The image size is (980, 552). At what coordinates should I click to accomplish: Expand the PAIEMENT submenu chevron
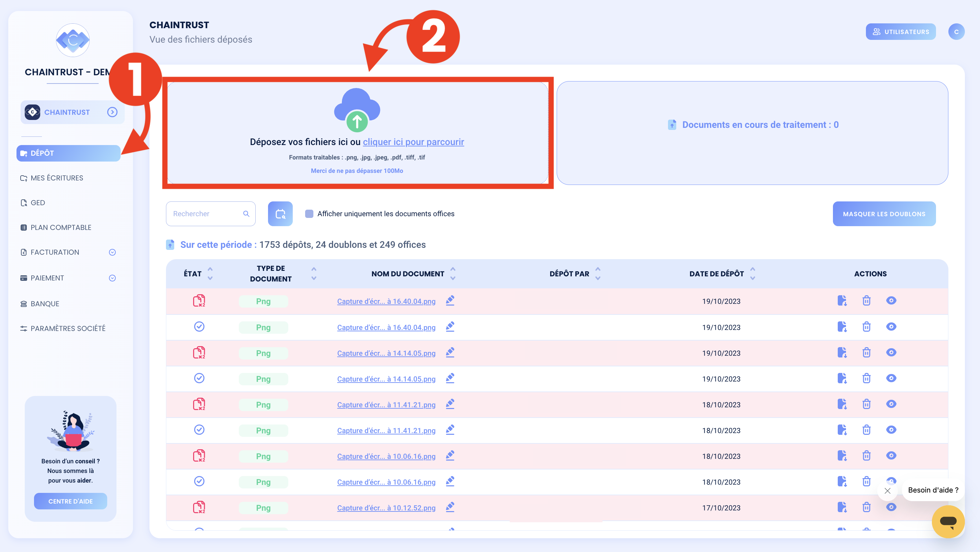[112, 278]
